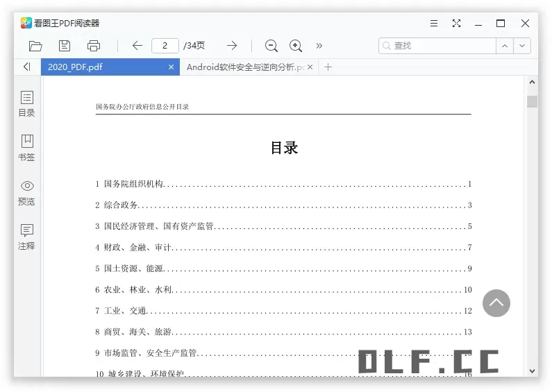The height and width of the screenshot is (392, 552).
Task: Click the 查找 search box
Action: [x=437, y=46]
